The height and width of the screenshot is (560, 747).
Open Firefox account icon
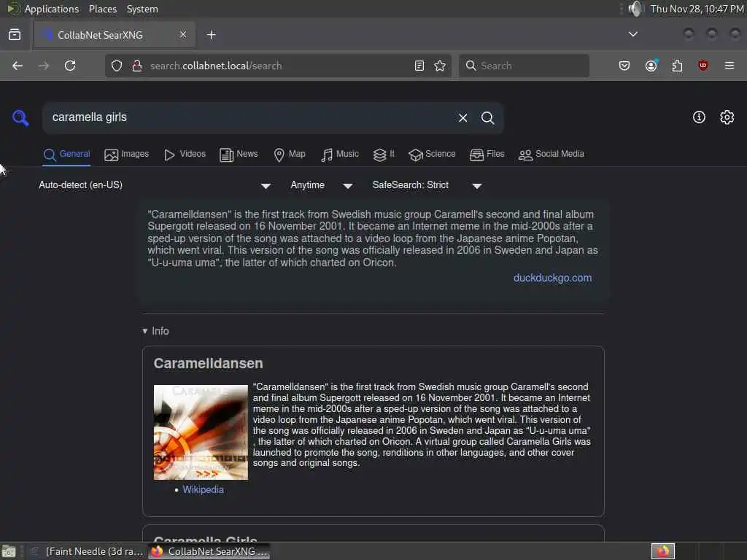click(651, 66)
